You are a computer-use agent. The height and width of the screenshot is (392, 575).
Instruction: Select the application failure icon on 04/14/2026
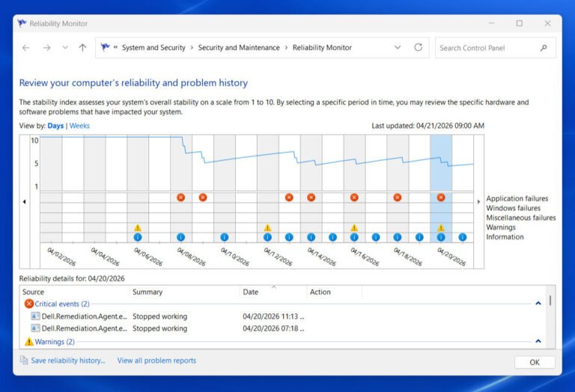pos(311,197)
